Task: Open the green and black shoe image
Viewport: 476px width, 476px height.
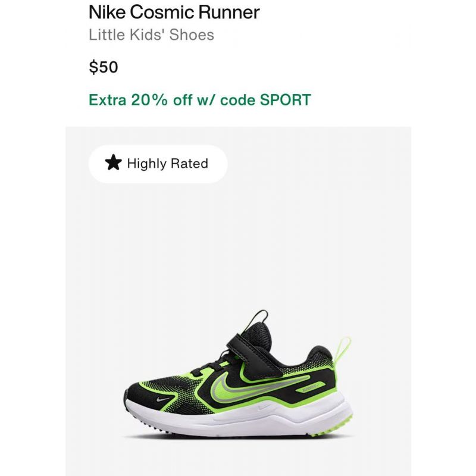Action: click(x=239, y=374)
